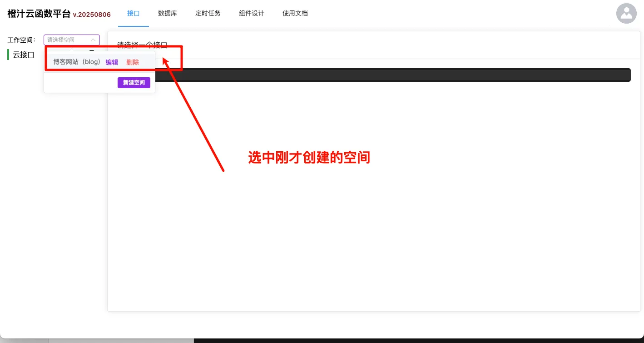Open the 使用文档 tab
This screenshot has height=343, width=644.
point(295,13)
